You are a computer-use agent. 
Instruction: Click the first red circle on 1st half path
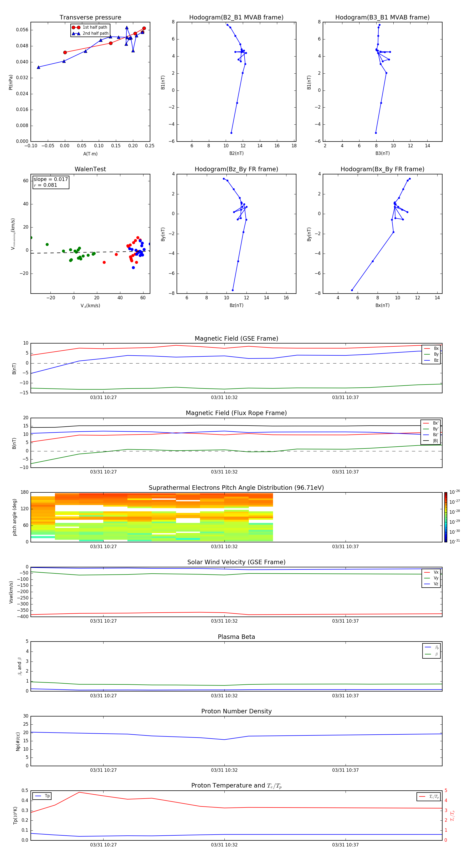click(x=65, y=53)
